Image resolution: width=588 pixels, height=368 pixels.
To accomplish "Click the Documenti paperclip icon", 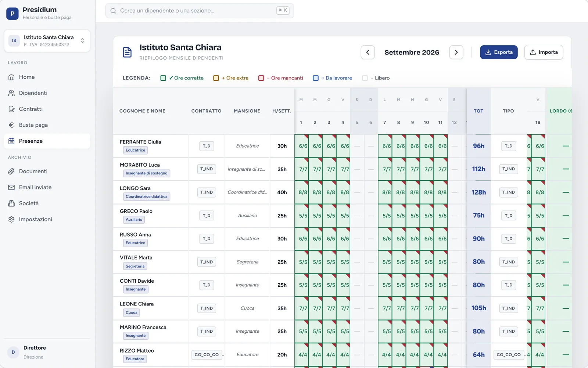I will [11, 171].
